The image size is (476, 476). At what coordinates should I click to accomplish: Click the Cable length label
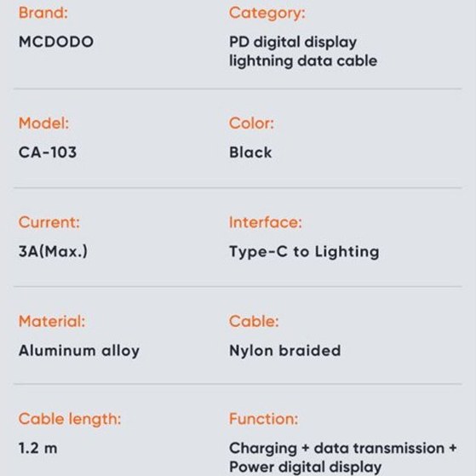click(70, 419)
